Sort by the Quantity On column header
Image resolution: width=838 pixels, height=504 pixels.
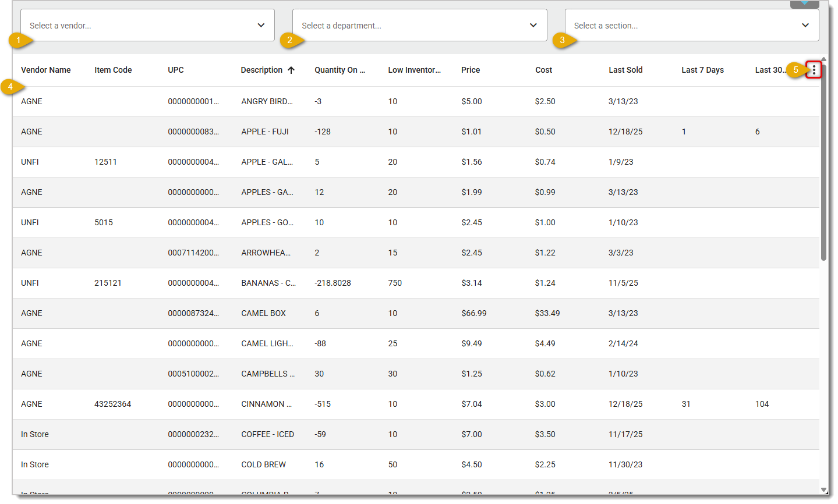coord(340,70)
